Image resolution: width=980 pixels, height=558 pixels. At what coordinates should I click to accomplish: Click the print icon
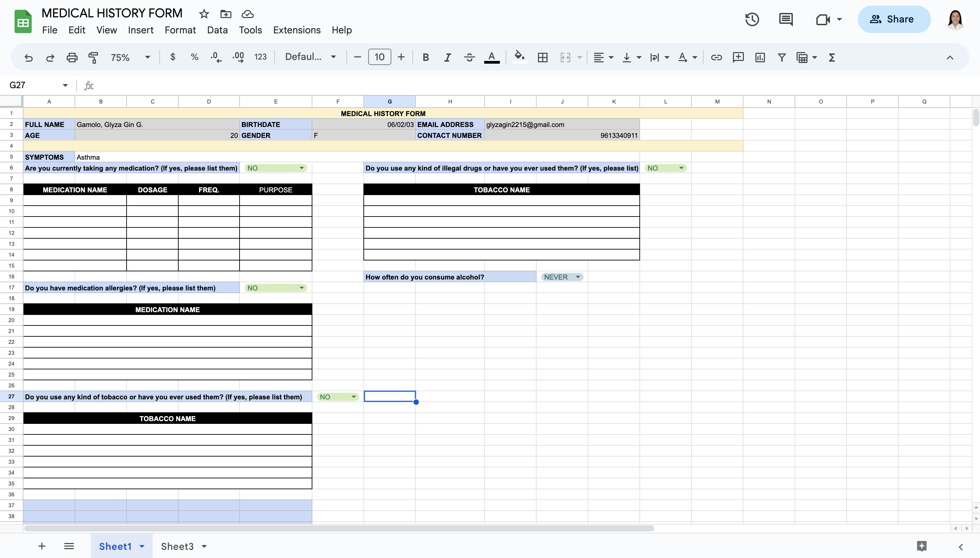(71, 58)
